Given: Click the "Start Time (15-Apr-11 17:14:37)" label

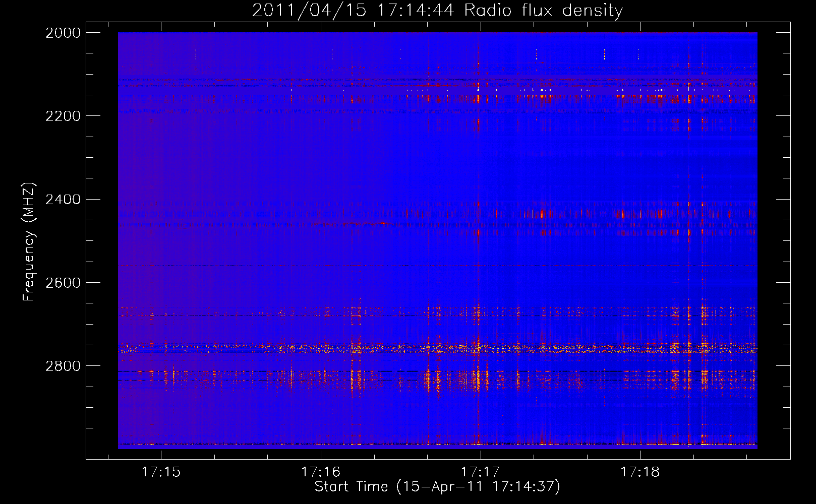Looking at the screenshot, I should [x=437, y=487].
